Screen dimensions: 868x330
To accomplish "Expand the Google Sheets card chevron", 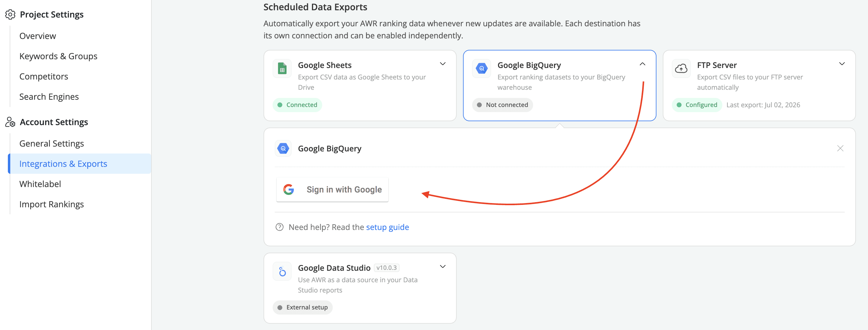I will [x=443, y=64].
